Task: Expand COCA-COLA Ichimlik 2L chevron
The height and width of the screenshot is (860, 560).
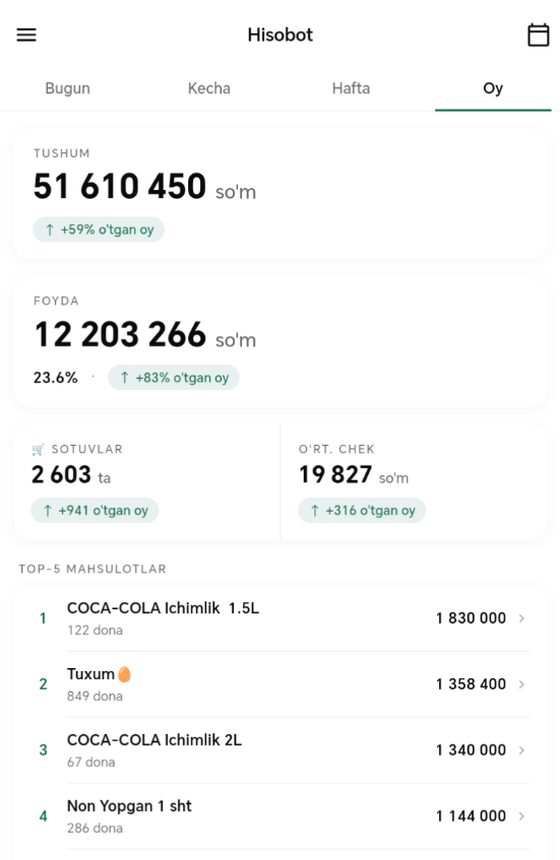Action: (x=522, y=750)
